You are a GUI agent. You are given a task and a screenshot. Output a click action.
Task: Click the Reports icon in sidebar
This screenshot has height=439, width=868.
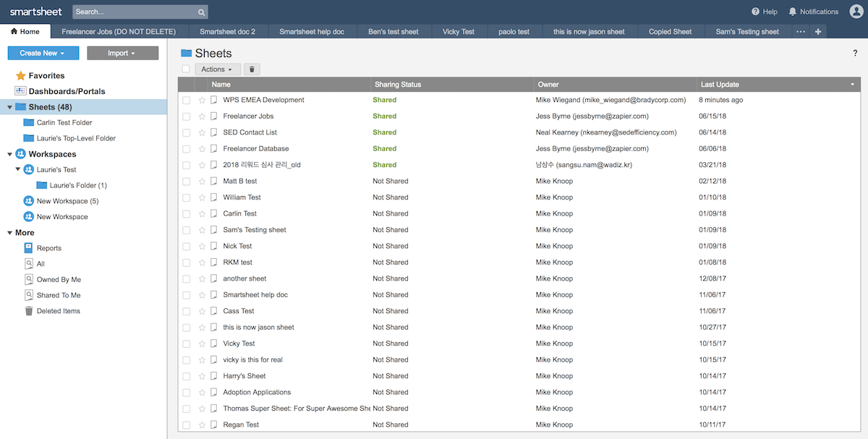point(29,248)
